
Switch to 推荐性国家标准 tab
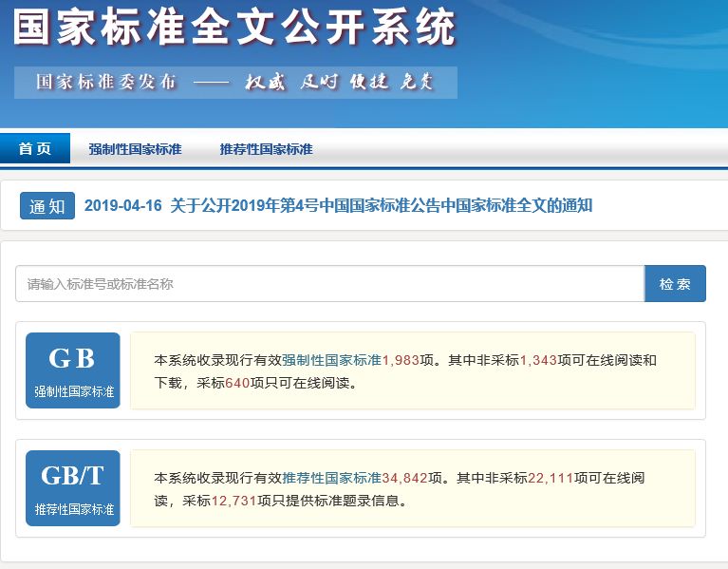[266, 149]
